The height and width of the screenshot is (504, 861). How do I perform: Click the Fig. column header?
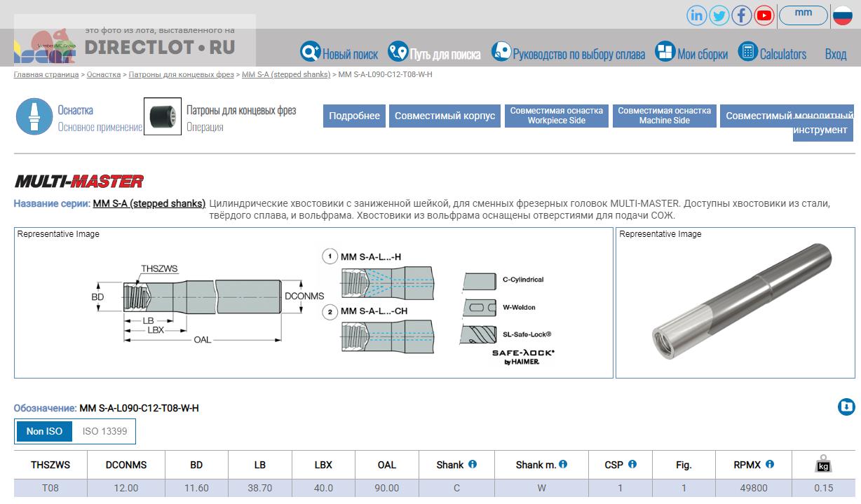click(x=684, y=465)
